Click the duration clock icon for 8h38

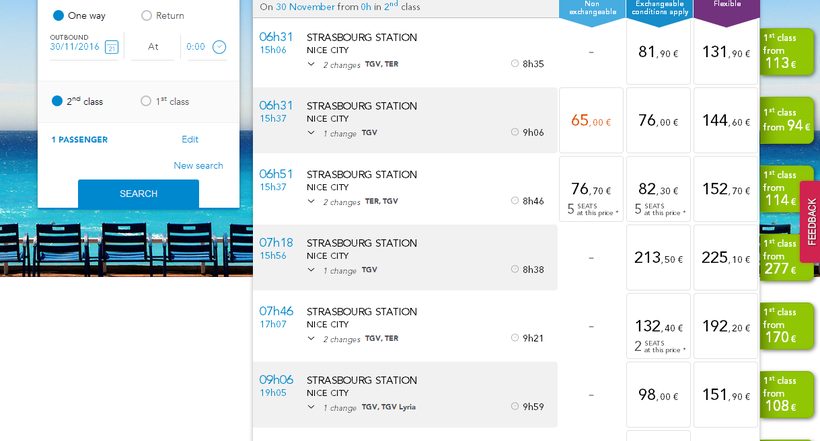coord(515,270)
